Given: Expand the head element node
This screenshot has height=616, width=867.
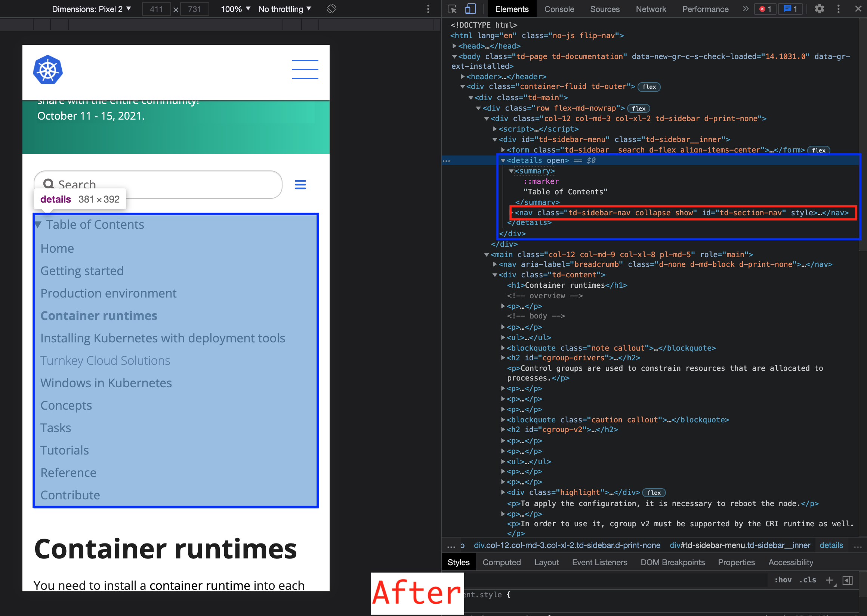Looking at the screenshot, I should (x=454, y=46).
